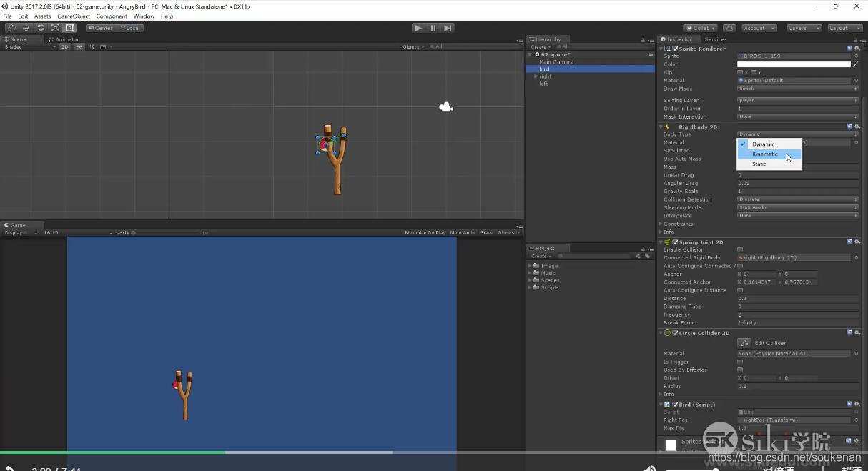Enable Used By Effector checkbox
Viewport: 868px width, 471px height.
point(740,370)
